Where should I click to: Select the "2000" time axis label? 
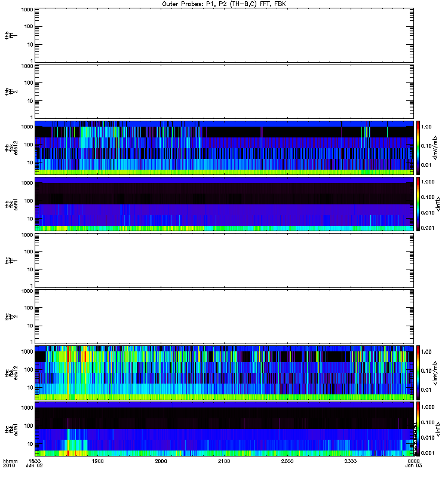pyautogui.click(x=161, y=461)
